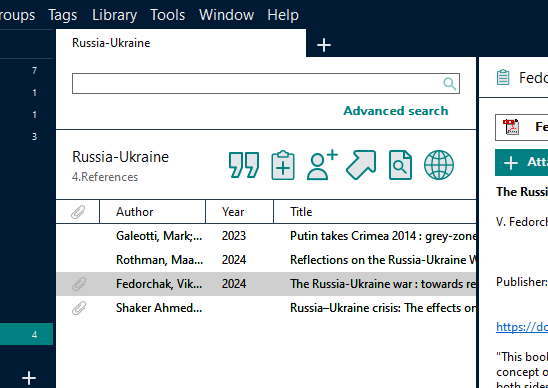The image size is (548, 388).
Task: Click the Add new reference clipboard icon
Action: point(283,165)
